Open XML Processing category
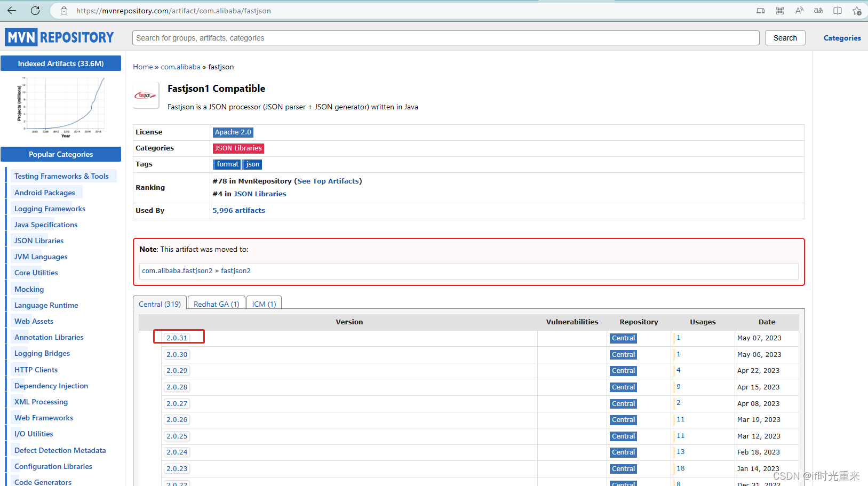868x486 pixels. tap(41, 402)
